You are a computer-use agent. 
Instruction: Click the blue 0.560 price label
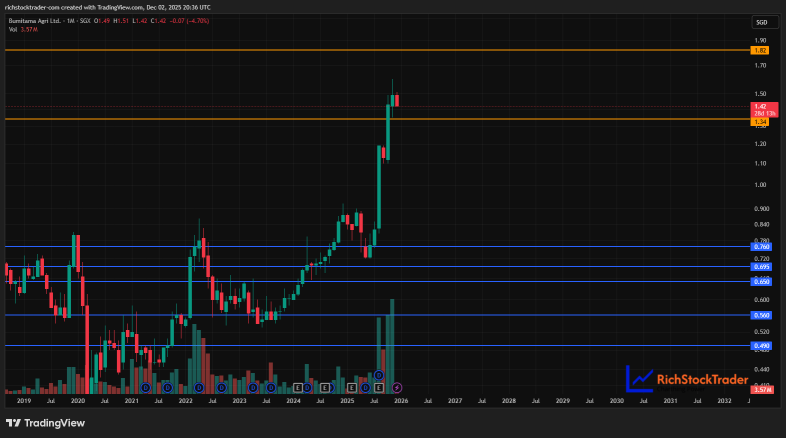point(761,315)
